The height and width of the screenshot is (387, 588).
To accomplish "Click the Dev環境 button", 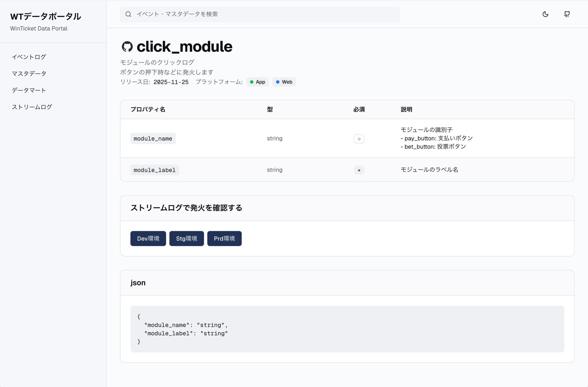I will 148,238.
